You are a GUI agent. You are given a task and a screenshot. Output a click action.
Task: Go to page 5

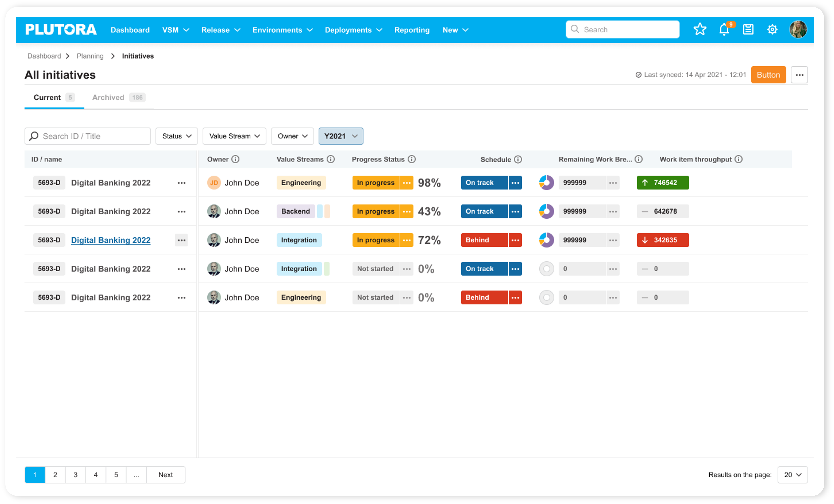pyautogui.click(x=116, y=475)
